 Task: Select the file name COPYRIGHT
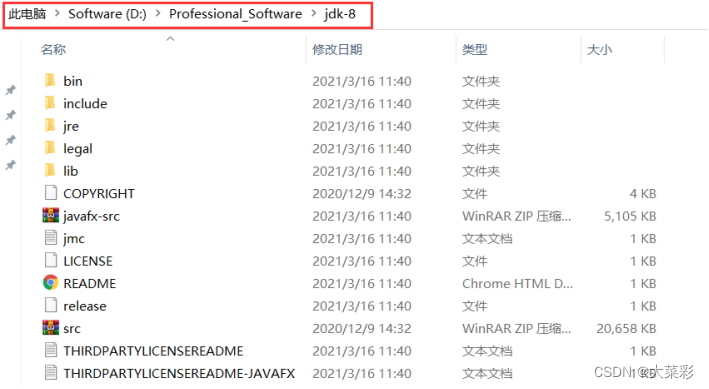[99, 194]
